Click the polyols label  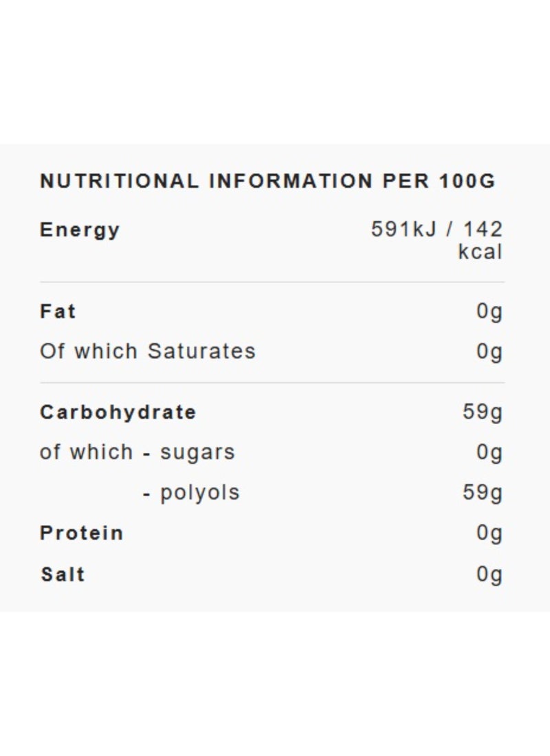pos(199,493)
